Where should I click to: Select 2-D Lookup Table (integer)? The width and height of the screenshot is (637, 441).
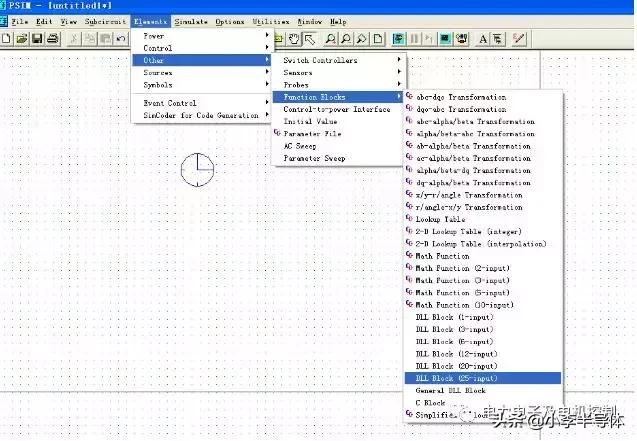483,231
